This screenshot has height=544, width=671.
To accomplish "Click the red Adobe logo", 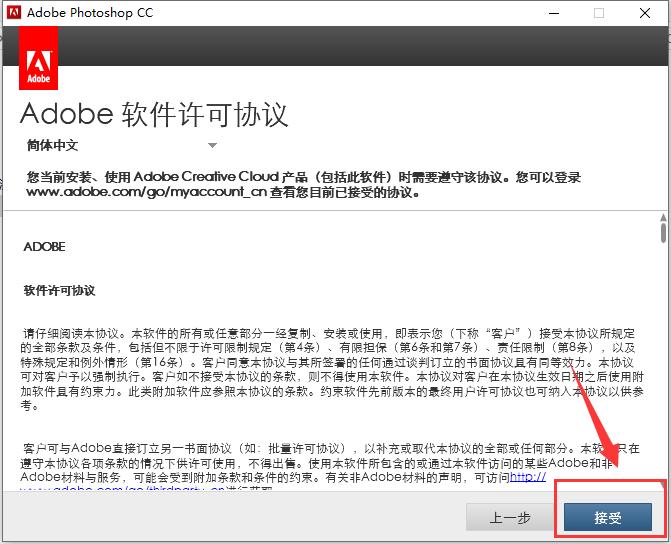I will pyautogui.click(x=39, y=58).
